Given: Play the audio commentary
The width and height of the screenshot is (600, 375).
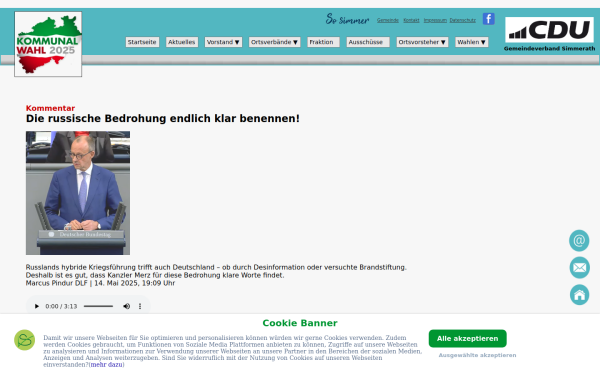Looking at the screenshot, I should pyautogui.click(x=37, y=306).
